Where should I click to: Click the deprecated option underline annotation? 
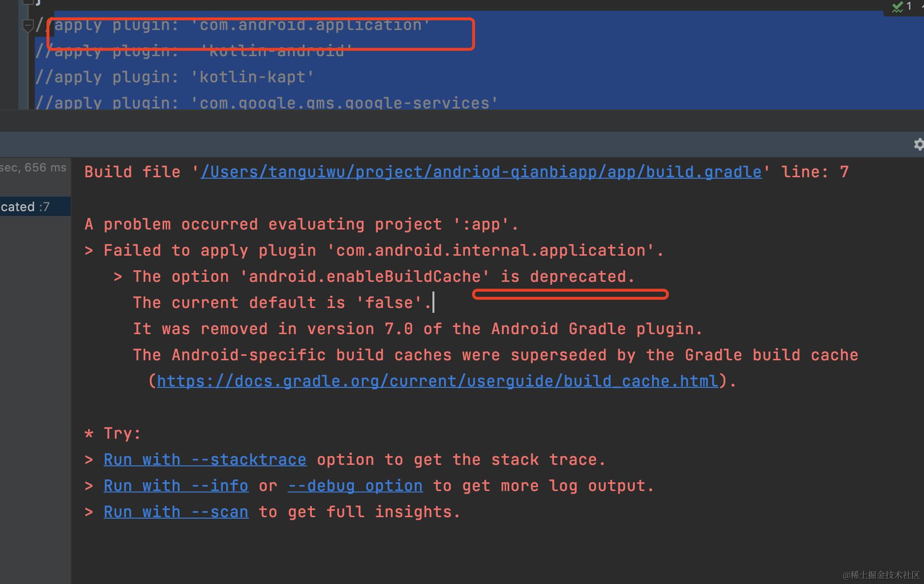coord(570,294)
